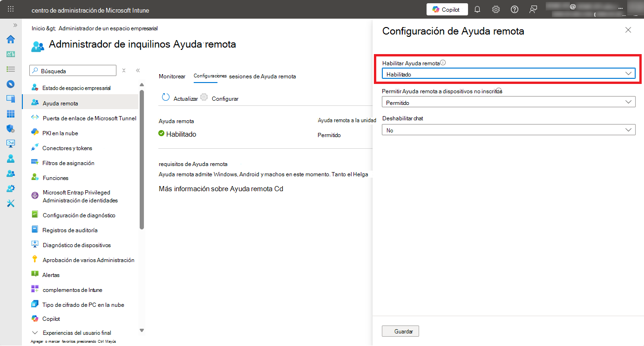Image resolution: width=644 pixels, height=346 pixels.
Task: Open Tenant administration gear-person icon in left rail
Action: pyautogui.click(x=11, y=188)
